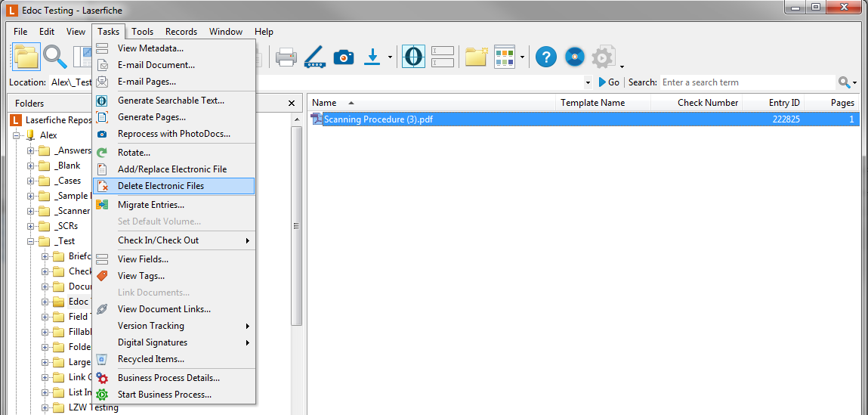Open Digital Signatures submenu
868x415 pixels.
click(x=174, y=342)
